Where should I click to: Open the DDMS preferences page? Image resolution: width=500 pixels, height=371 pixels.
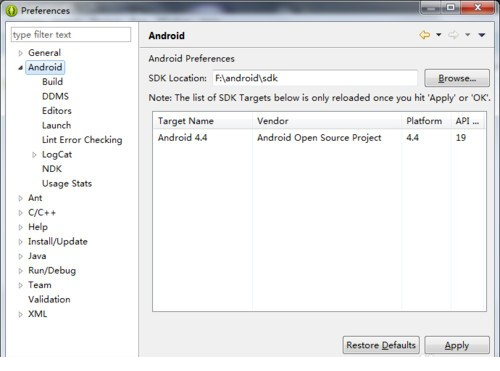tap(55, 96)
